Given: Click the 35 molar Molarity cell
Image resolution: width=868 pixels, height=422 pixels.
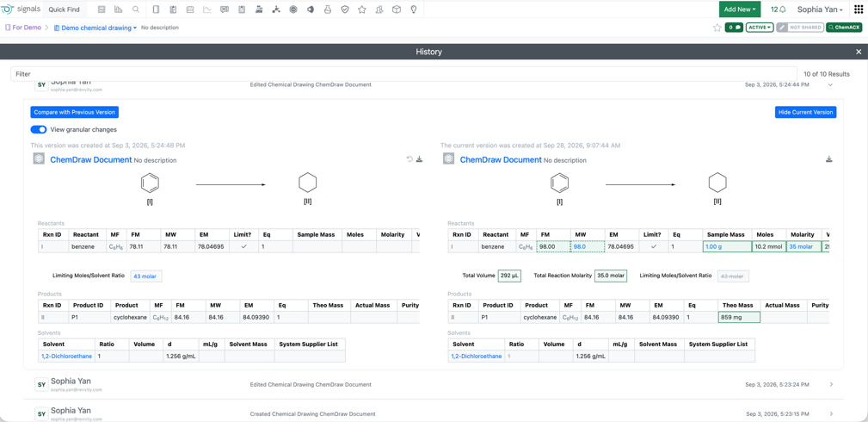Looking at the screenshot, I should pos(803,247).
